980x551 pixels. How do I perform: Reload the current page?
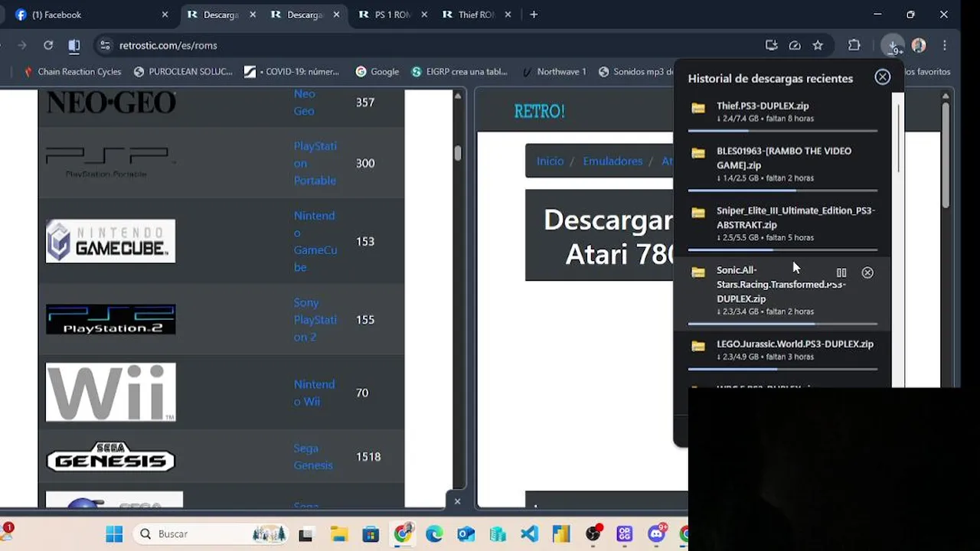click(48, 45)
